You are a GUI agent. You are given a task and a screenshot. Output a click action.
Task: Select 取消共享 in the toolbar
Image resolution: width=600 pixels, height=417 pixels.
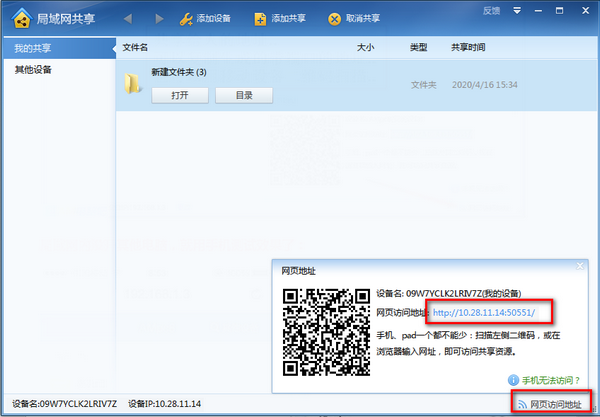pos(354,19)
